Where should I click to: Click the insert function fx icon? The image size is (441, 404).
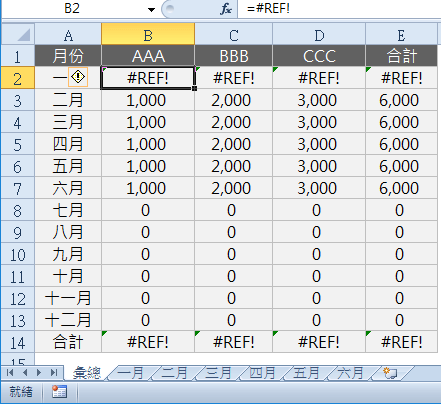pos(226,9)
